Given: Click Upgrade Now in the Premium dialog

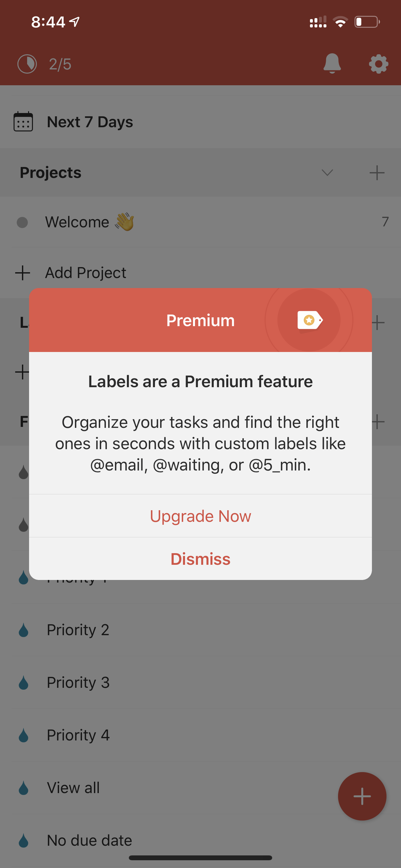Looking at the screenshot, I should pyautogui.click(x=200, y=516).
